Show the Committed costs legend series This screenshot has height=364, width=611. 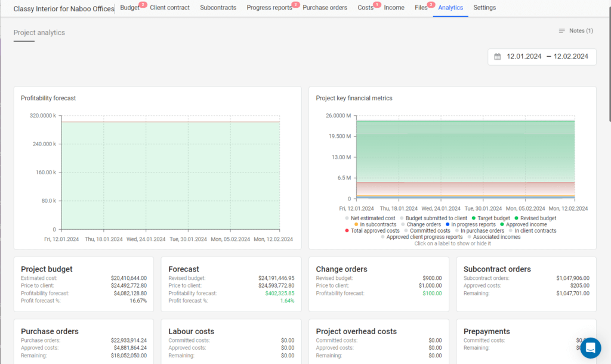(x=427, y=231)
